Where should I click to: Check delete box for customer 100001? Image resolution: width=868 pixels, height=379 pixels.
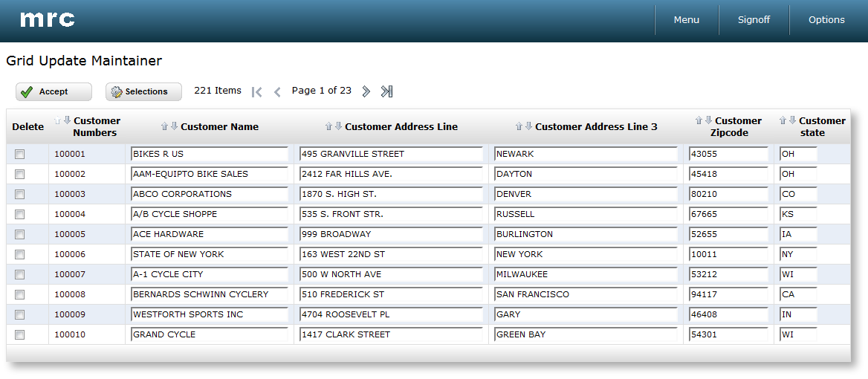tap(20, 155)
